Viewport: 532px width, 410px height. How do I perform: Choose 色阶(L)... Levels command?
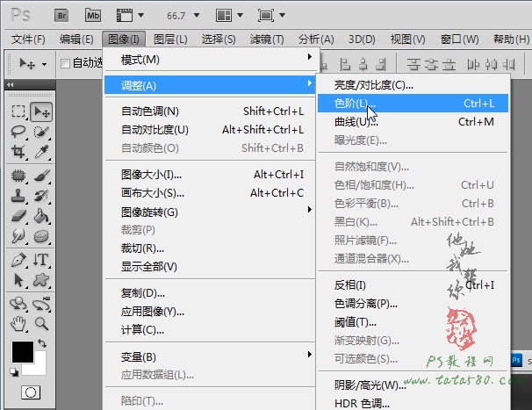click(413, 104)
